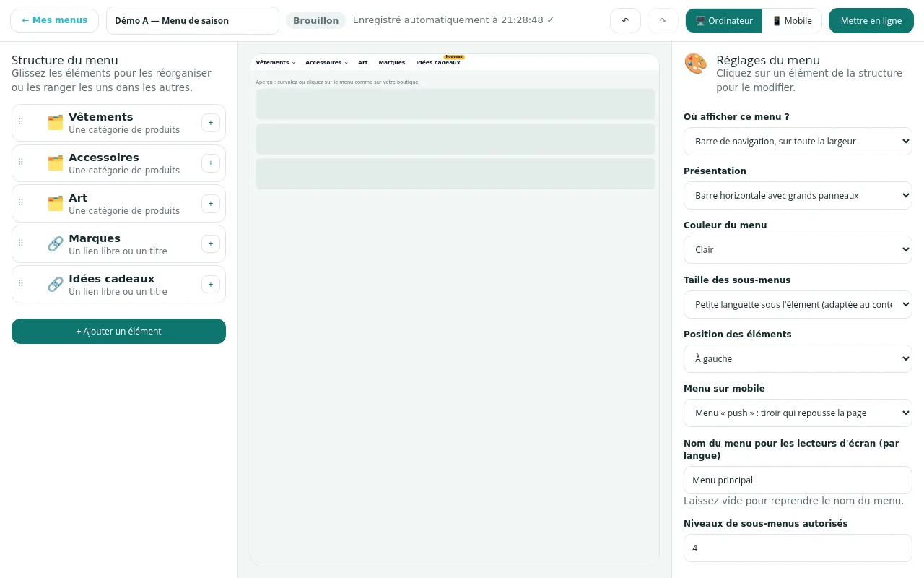Add a sub-item to Marques row
Image resolution: width=924 pixels, height=578 pixels.
pyautogui.click(x=211, y=244)
